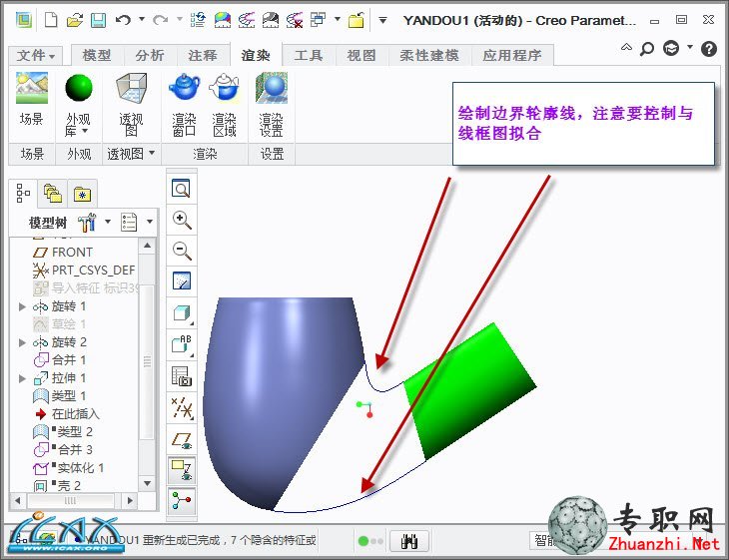Close the window with the yellow folder icon

(x=357, y=20)
